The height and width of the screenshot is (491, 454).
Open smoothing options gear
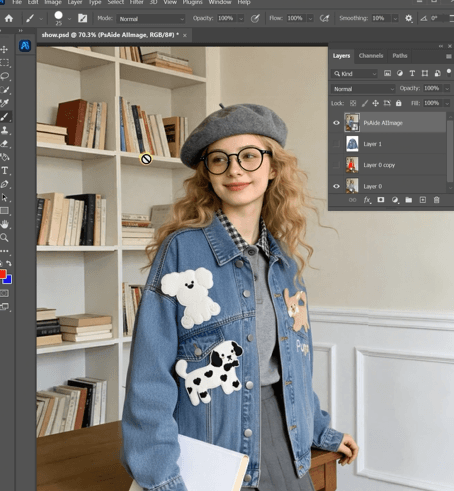click(408, 18)
